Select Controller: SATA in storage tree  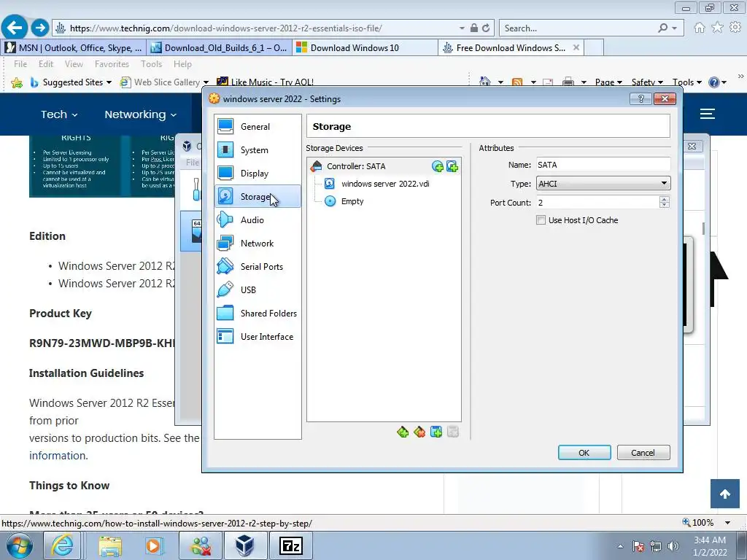point(356,166)
